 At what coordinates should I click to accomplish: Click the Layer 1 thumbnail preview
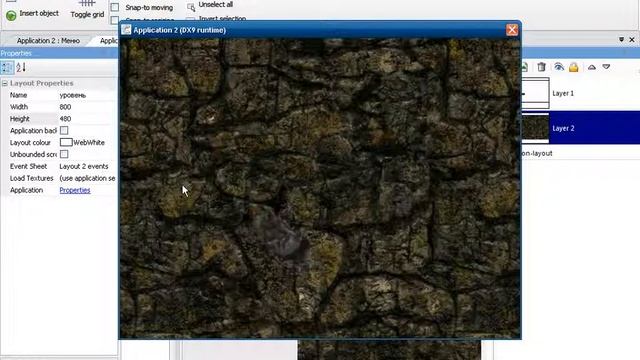536,93
